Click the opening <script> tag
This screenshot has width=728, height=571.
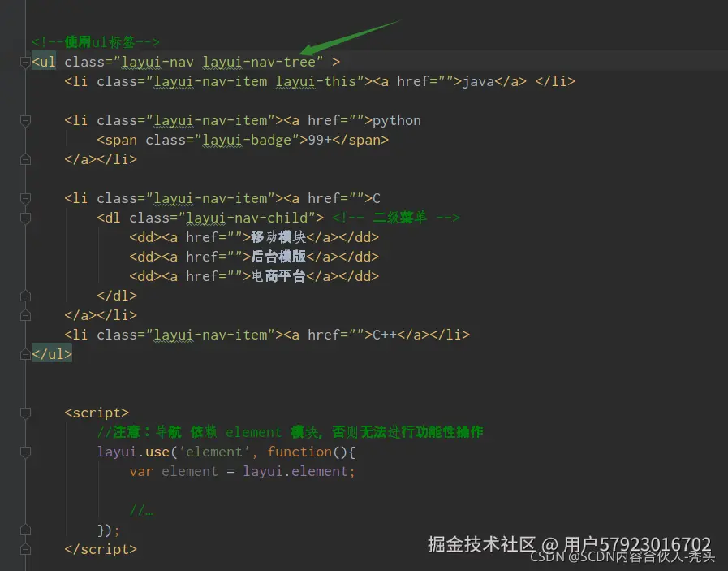[97, 413]
